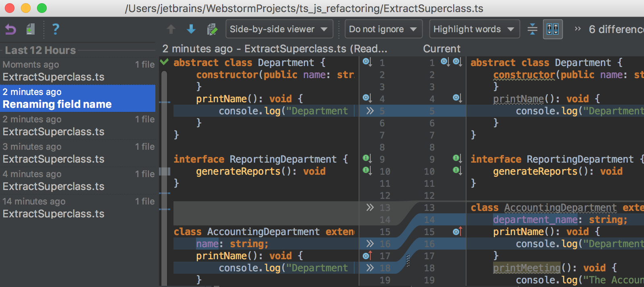644x287 pixels.
Task: Insert the lines 13-14 block using chevron arrow
Action: coord(370,207)
